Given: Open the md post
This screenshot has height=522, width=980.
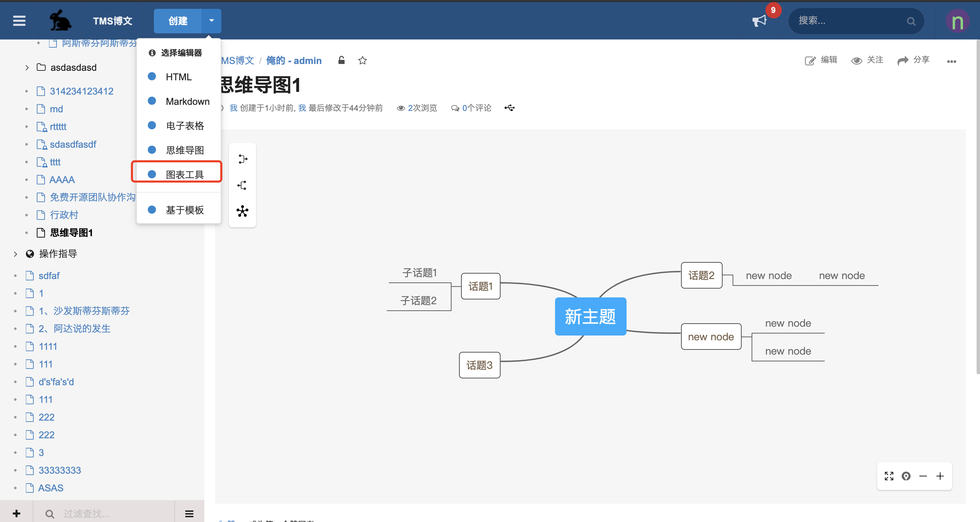Looking at the screenshot, I should tap(56, 109).
